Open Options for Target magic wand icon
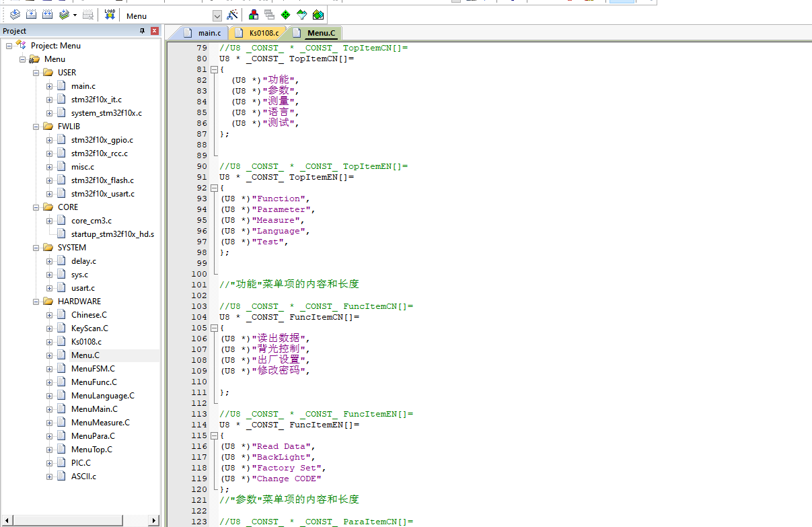The width and height of the screenshot is (812, 527). (232, 15)
